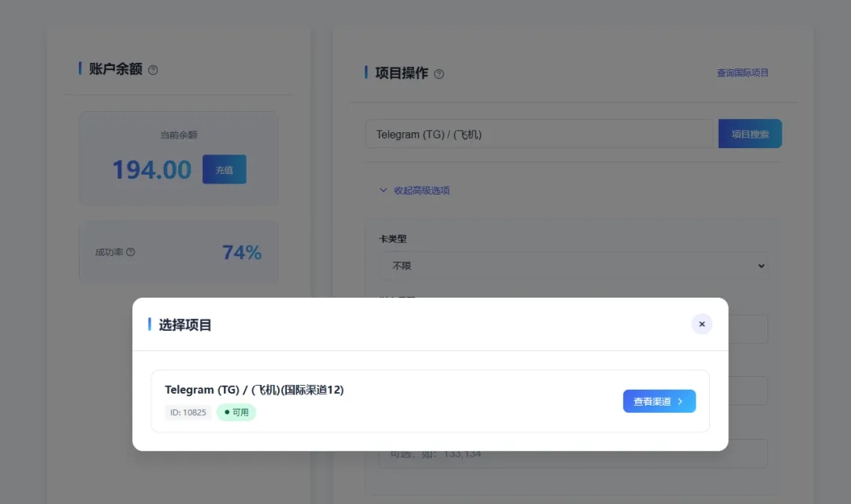Click the chevron arrow beside 收起高级选项
The image size is (851, 504).
384,190
